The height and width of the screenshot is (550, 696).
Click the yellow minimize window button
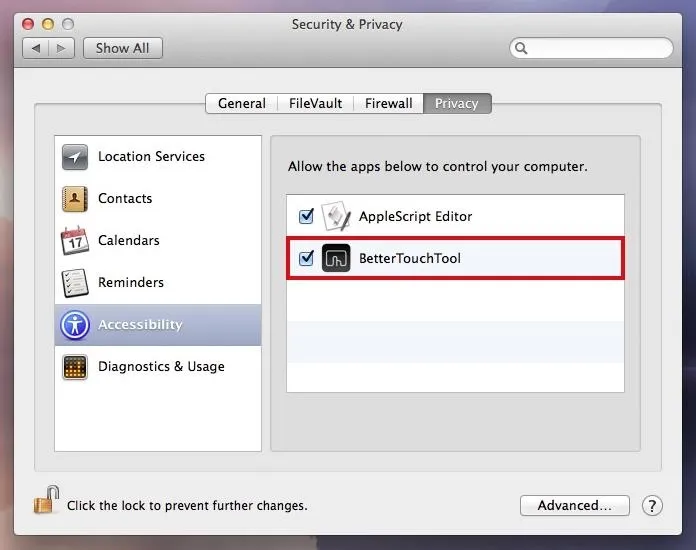pos(48,24)
